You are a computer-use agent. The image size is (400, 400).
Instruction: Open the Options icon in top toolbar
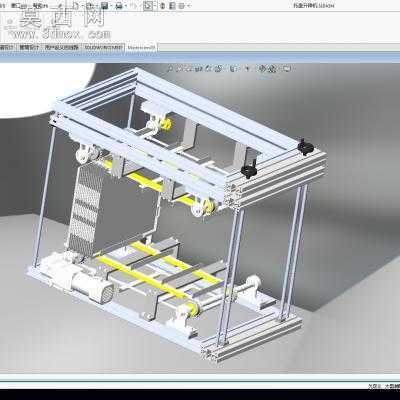(182, 6)
